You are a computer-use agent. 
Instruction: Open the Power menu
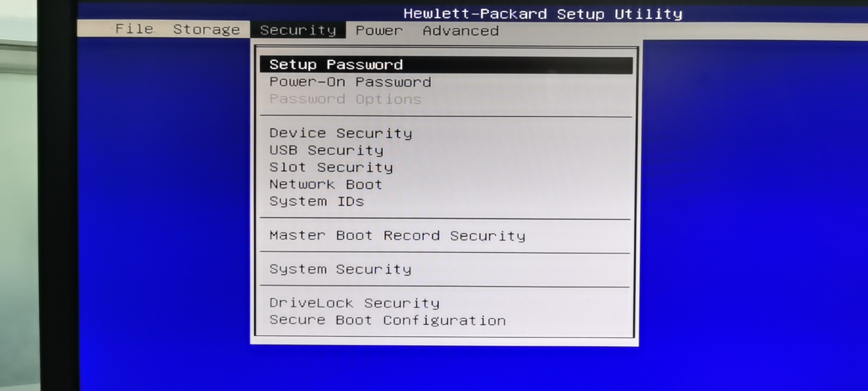(379, 31)
